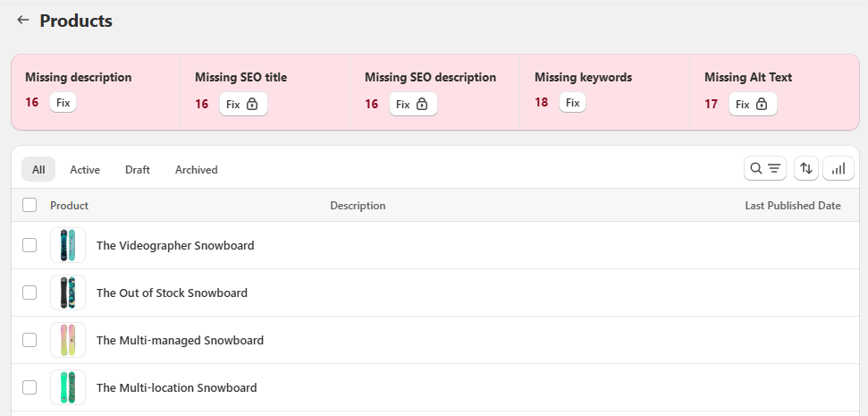
Task: Fix Missing keywords issues
Action: (x=572, y=103)
